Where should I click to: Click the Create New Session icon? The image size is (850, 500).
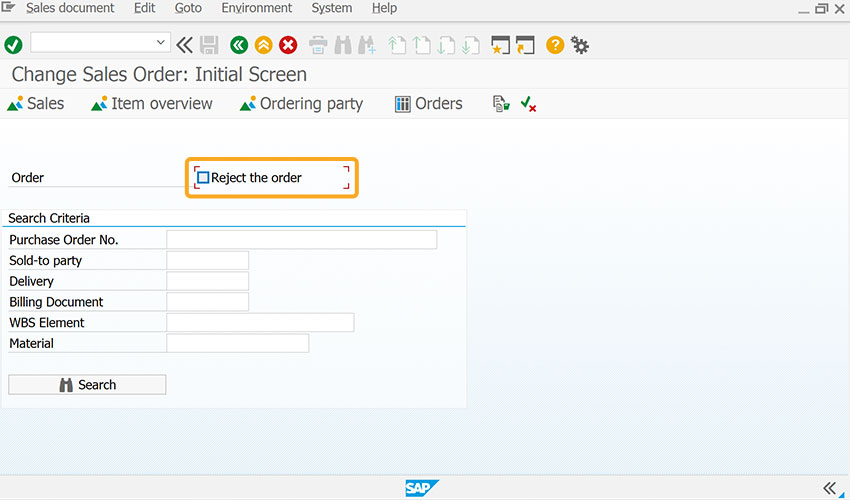500,45
